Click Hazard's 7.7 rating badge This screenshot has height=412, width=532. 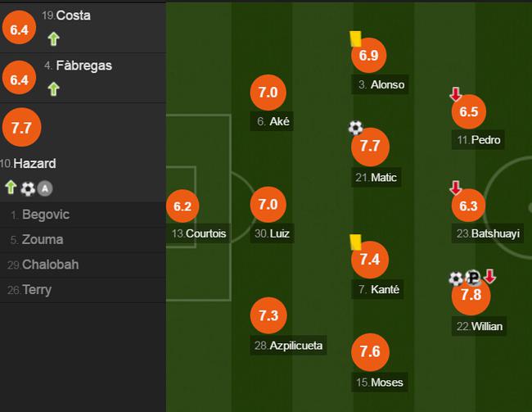point(22,128)
